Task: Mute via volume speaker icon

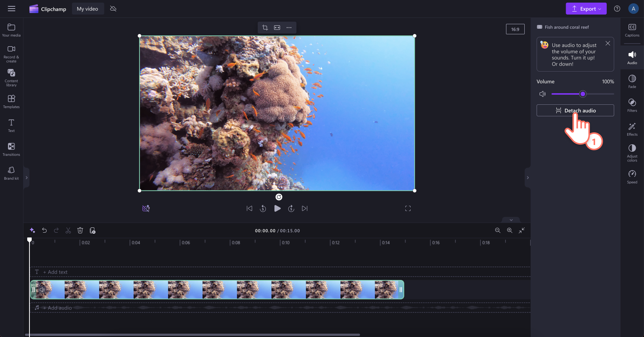Action: (543, 94)
